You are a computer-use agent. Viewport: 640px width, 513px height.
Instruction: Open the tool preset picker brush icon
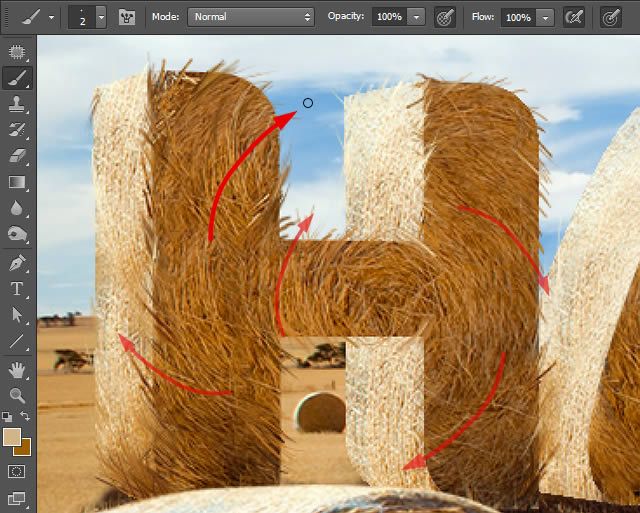point(31,17)
